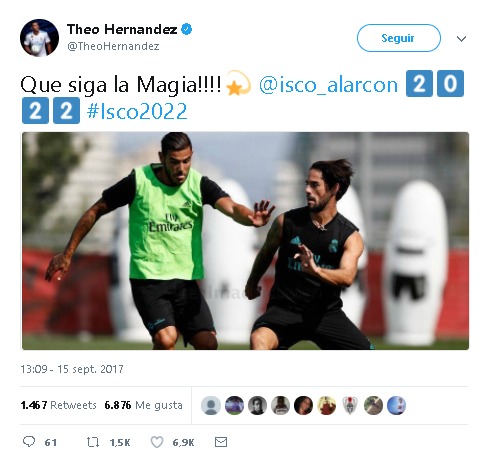The height and width of the screenshot is (463, 493).
Task: Open the #Isco2022 hashtag link
Action: tap(137, 111)
